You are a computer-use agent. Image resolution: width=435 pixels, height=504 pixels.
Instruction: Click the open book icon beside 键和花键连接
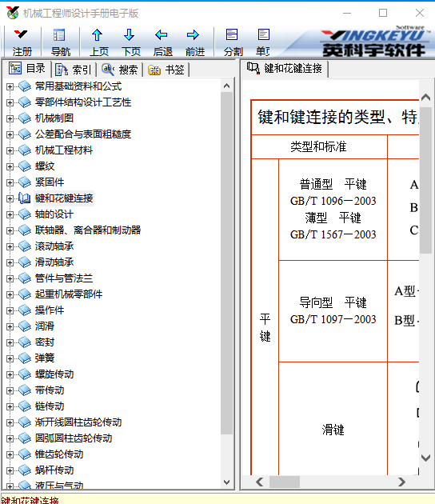pos(25,198)
